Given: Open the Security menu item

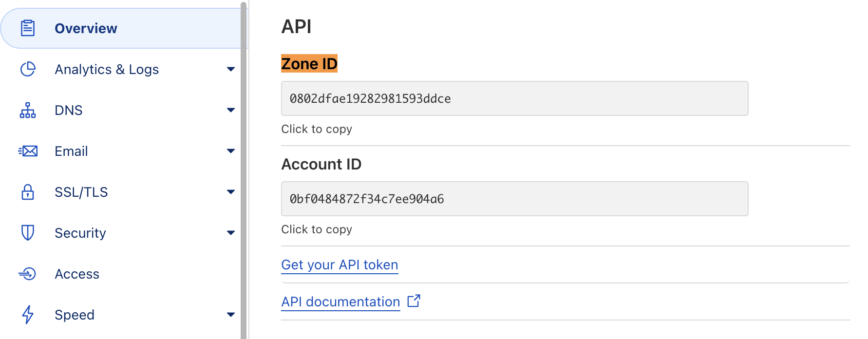Looking at the screenshot, I should (122, 233).
